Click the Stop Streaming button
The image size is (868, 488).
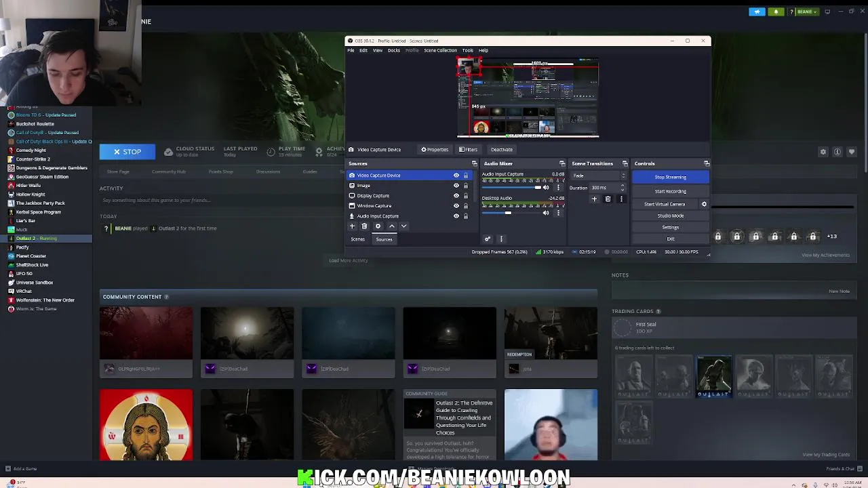click(671, 177)
